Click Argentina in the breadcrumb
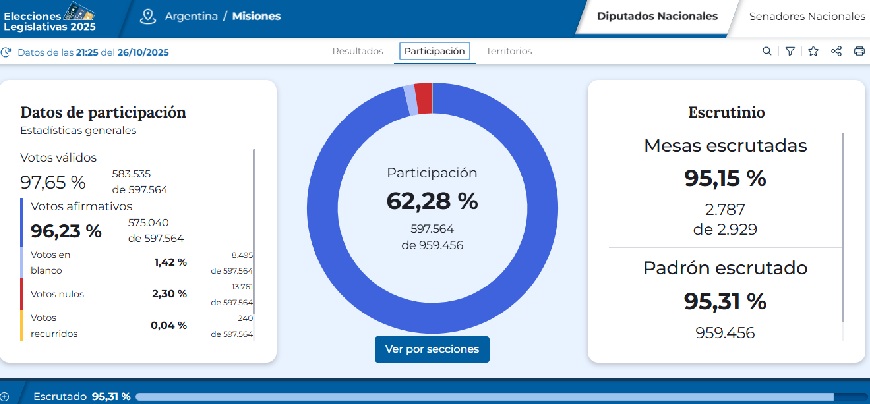The height and width of the screenshot is (404, 870). [x=194, y=17]
